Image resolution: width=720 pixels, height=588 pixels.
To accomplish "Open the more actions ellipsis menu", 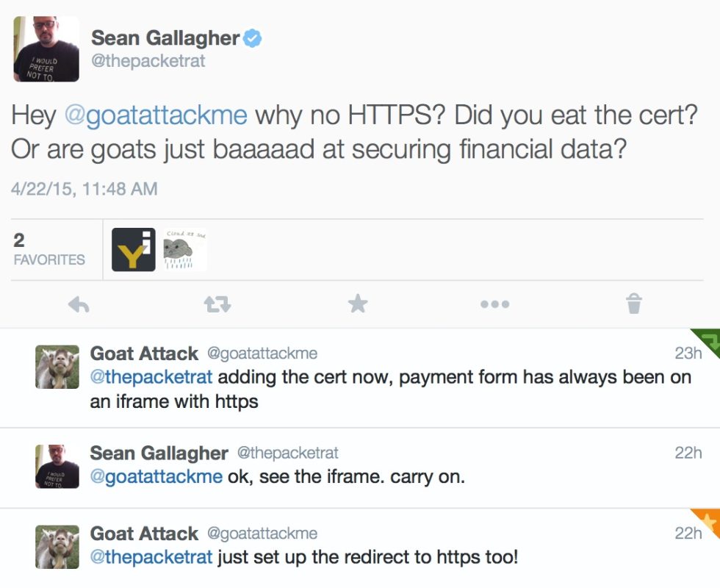I will coord(495,304).
